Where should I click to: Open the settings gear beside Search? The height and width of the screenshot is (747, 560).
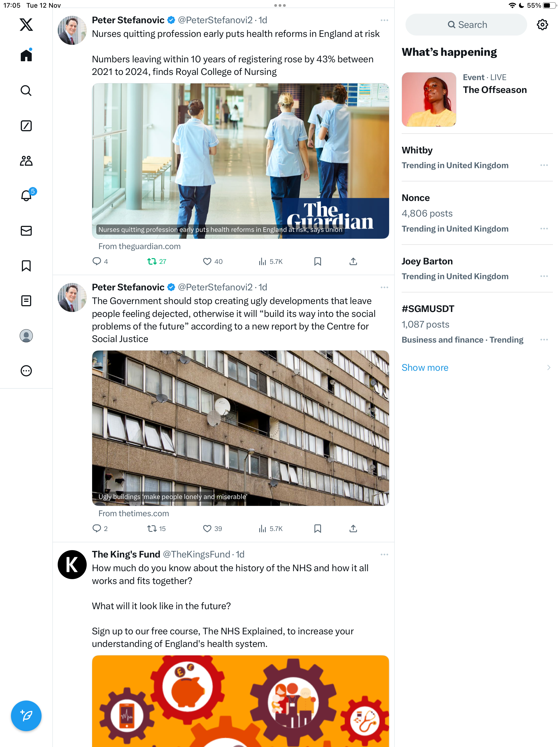point(542,25)
